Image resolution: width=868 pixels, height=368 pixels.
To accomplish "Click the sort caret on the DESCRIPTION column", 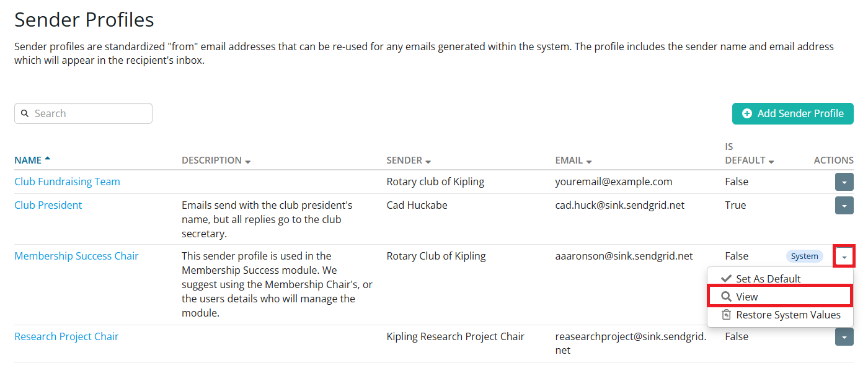I will (248, 160).
